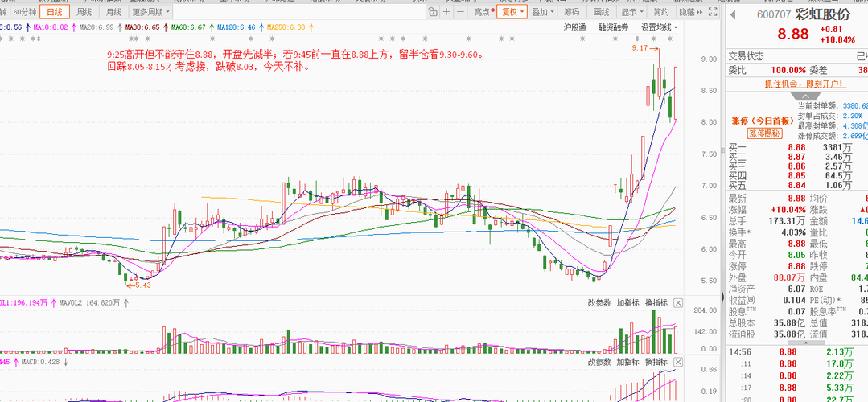868x402 pixels.
Task: Open 更多周期 dropdown
Action: click(x=152, y=12)
